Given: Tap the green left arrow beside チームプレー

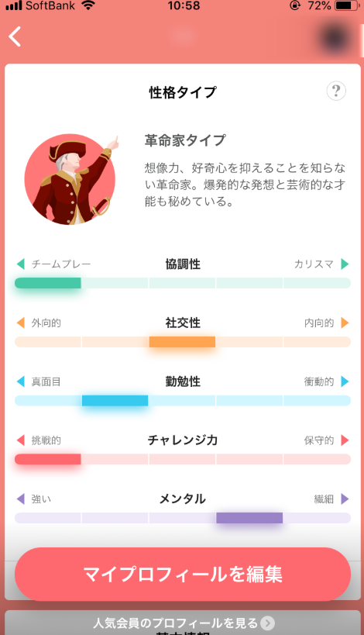Looking at the screenshot, I should 21,264.
